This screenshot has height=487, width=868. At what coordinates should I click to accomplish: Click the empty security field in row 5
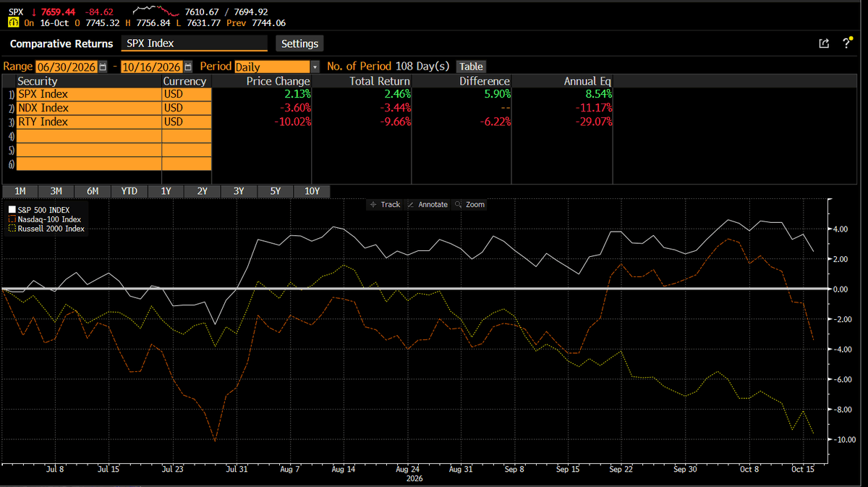pos(88,150)
